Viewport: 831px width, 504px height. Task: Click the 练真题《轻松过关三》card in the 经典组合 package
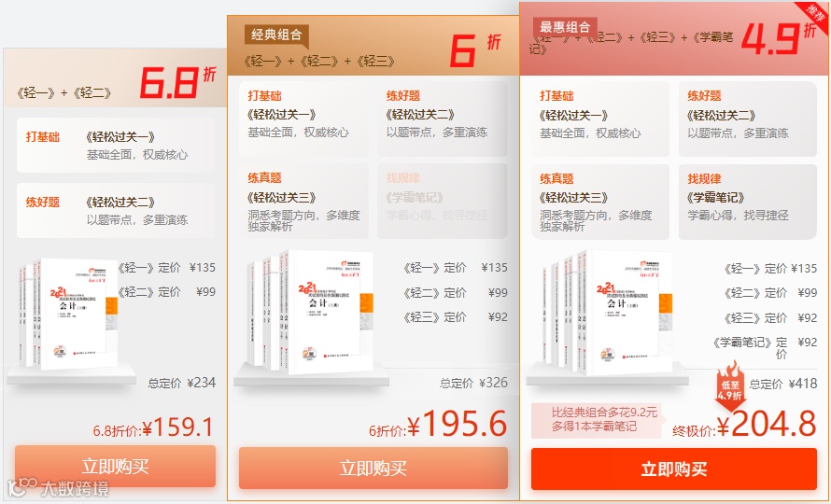pyautogui.click(x=303, y=202)
